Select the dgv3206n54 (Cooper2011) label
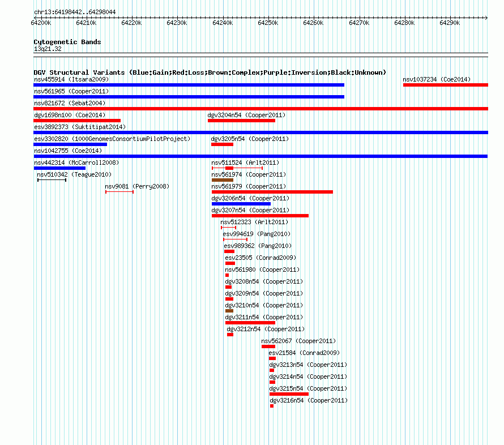Screen dimensions: 504x445 (250, 198)
